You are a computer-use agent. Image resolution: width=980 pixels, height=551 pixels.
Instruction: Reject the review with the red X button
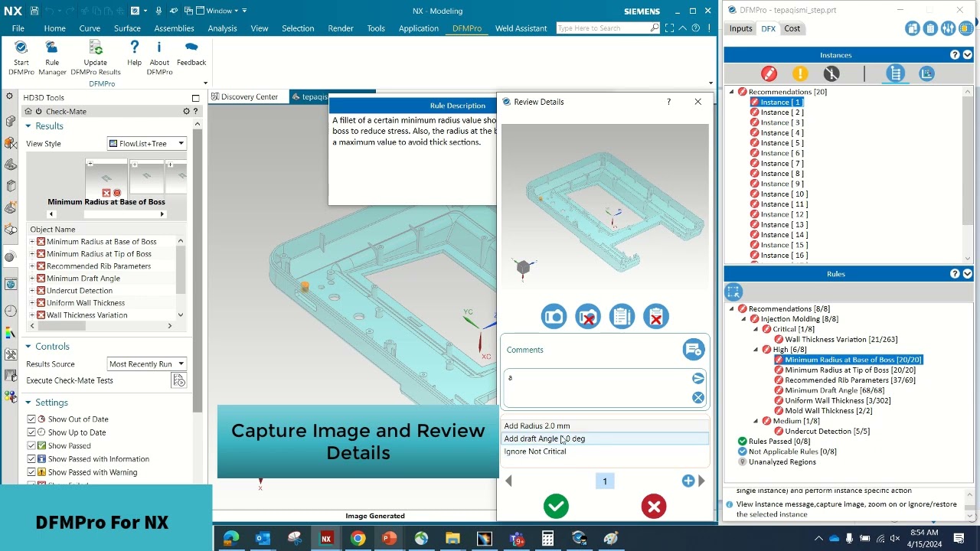(654, 506)
